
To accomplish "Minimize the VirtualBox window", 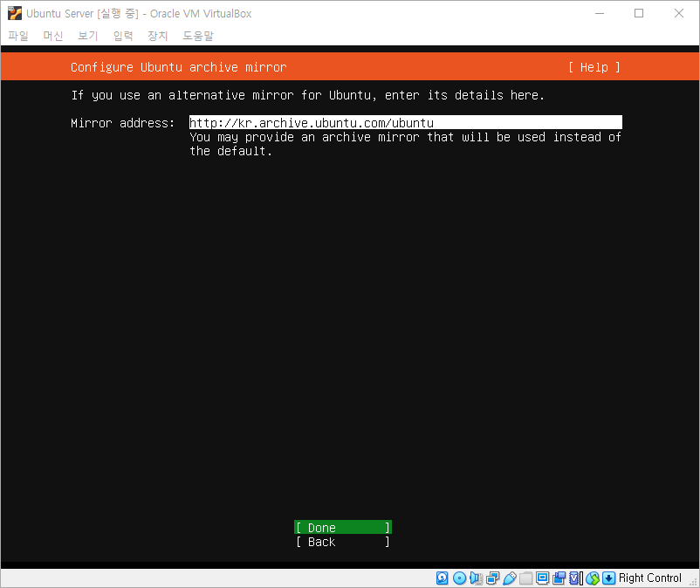I will coord(600,13).
